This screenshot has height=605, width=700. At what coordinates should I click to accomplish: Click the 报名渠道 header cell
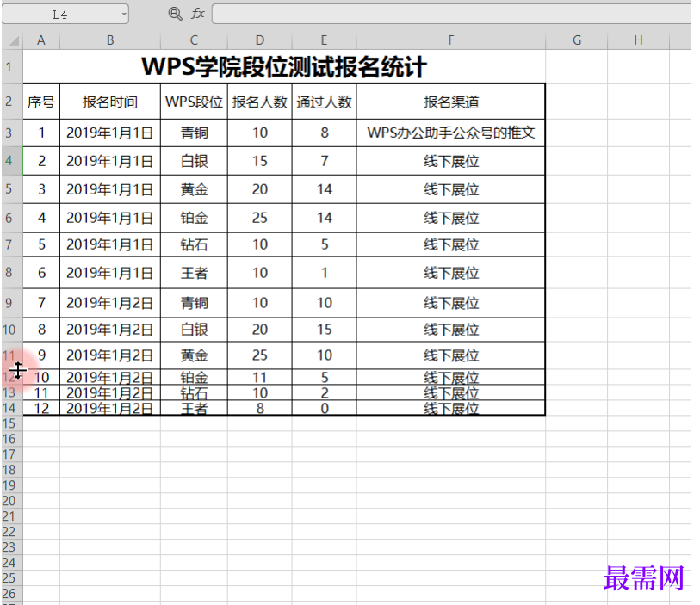tap(450, 102)
